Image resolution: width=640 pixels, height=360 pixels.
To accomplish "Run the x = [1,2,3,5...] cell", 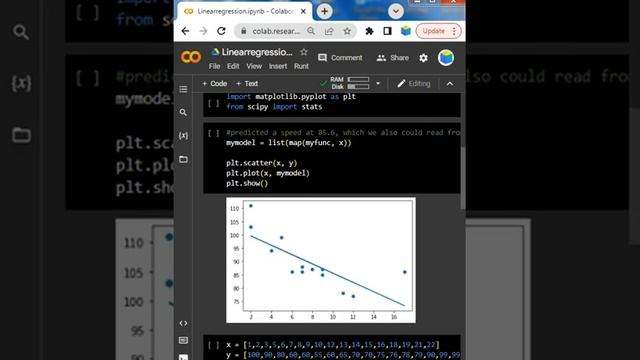I will [213, 345].
